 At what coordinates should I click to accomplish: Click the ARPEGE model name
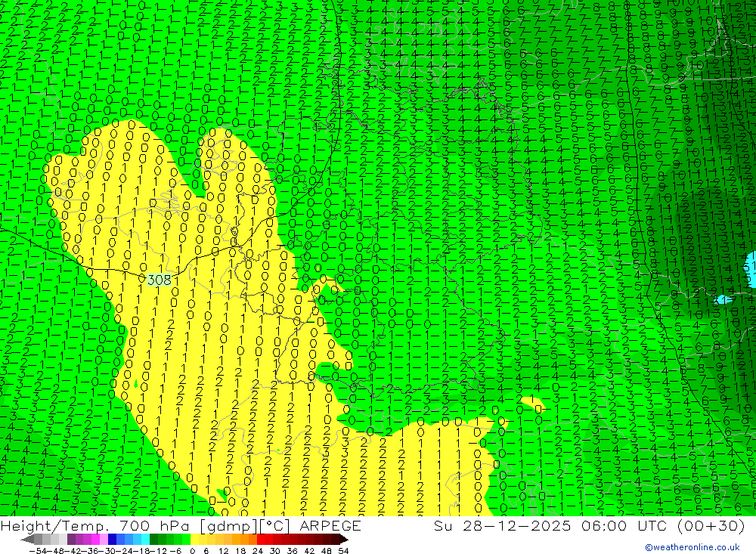[330, 525]
